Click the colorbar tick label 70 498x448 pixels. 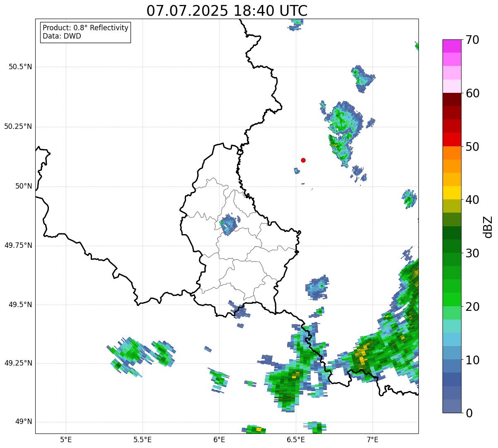click(472, 40)
